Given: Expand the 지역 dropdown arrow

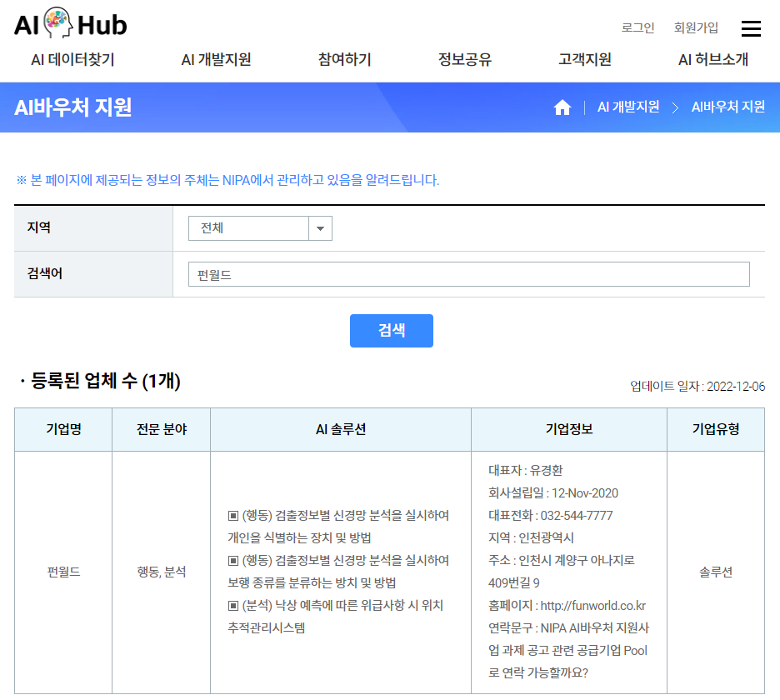Looking at the screenshot, I should 320,228.
